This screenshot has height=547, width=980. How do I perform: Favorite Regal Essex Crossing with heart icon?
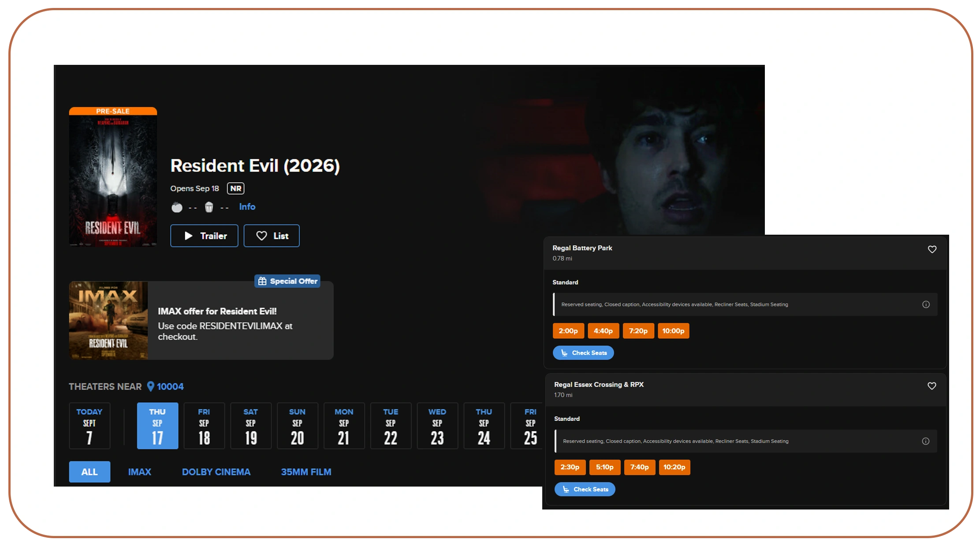(x=932, y=386)
